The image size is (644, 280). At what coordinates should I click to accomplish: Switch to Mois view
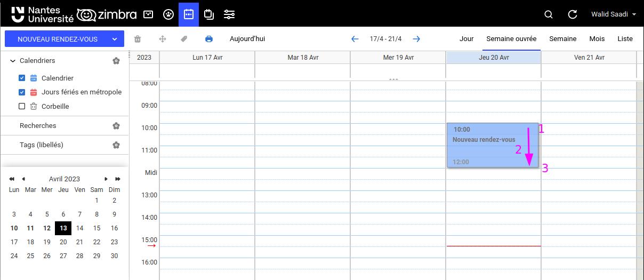(x=597, y=39)
